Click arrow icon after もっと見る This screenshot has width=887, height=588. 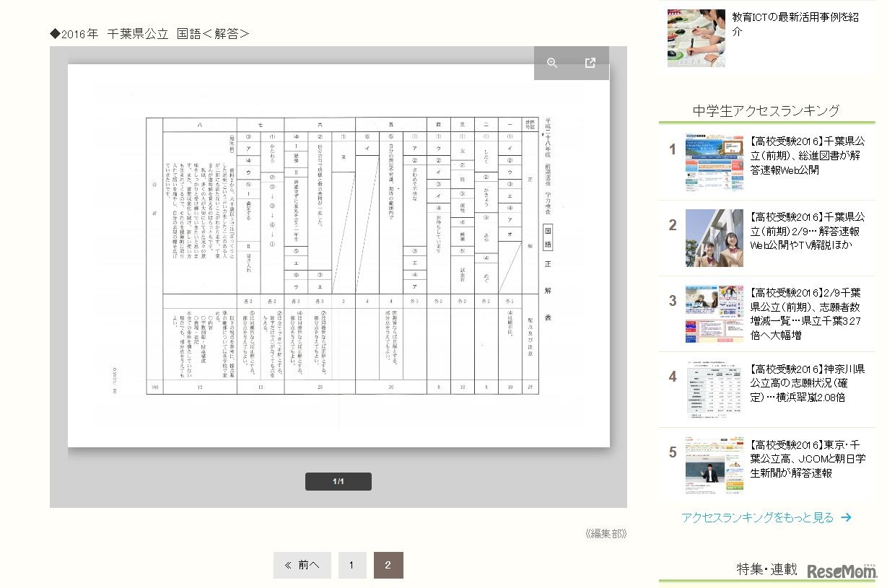[846, 517]
